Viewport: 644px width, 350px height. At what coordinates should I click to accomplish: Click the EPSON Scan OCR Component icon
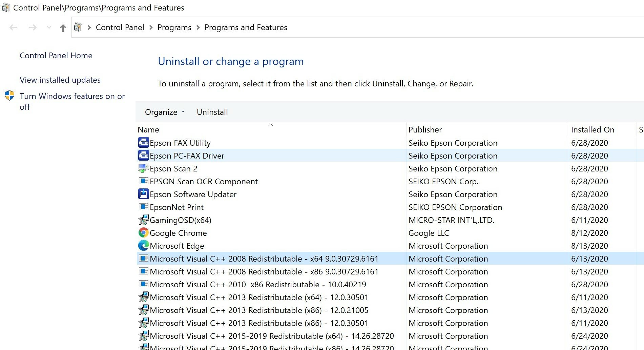pos(144,181)
